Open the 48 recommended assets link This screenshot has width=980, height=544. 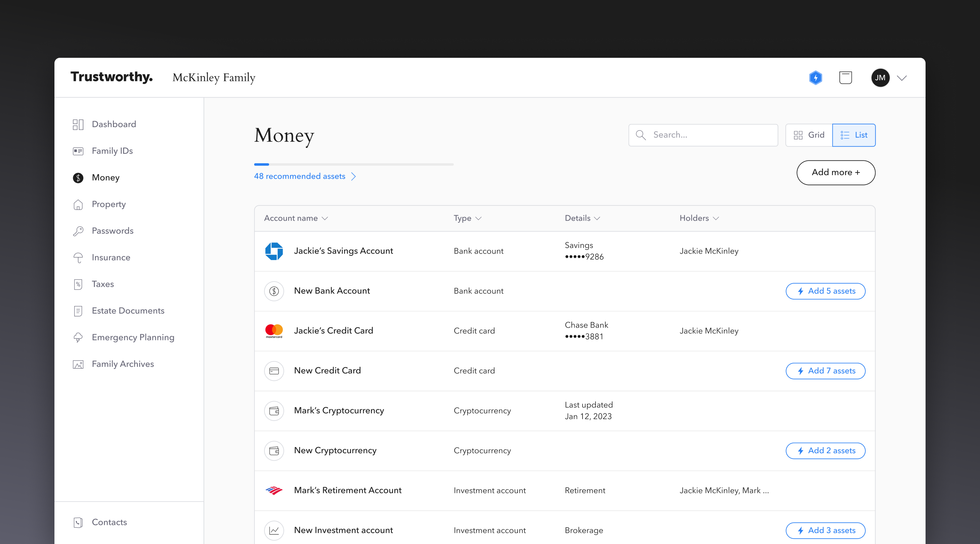point(300,176)
